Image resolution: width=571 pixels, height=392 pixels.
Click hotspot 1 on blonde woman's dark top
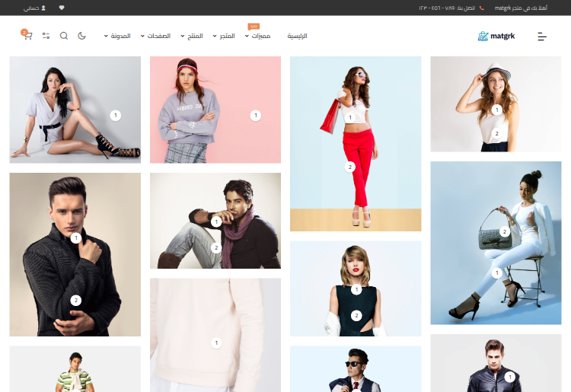(356, 290)
